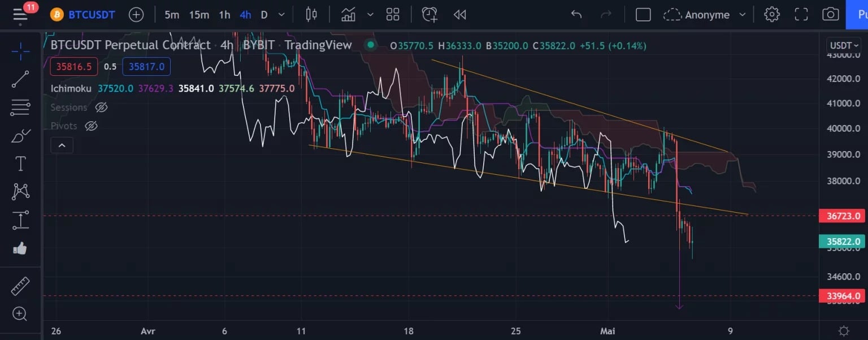Image resolution: width=868 pixels, height=340 pixels.
Task: Open the forecasting and measurement tools
Action: [20, 220]
